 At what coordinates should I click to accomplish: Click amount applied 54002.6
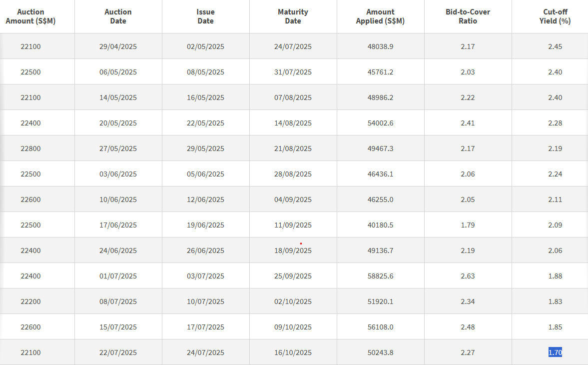(380, 123)
